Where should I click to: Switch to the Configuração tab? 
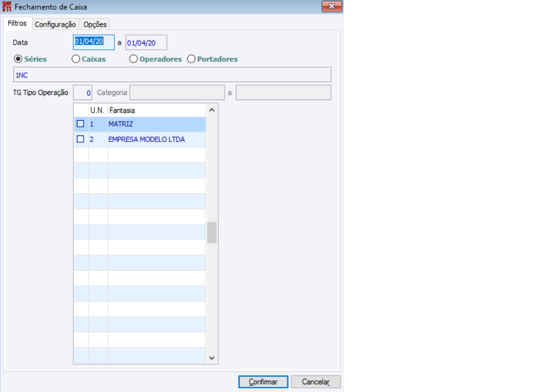pyautogui.click(x=55, y=25)
